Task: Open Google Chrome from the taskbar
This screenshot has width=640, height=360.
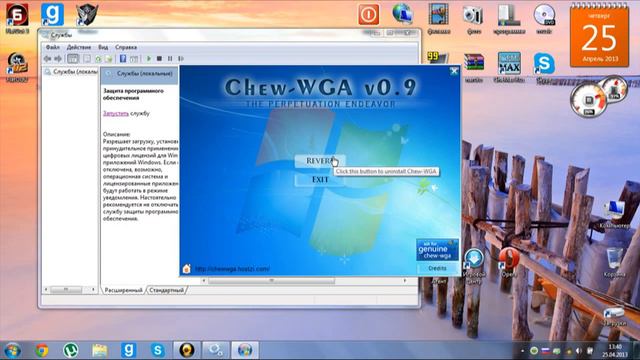Action: [41, 350]
